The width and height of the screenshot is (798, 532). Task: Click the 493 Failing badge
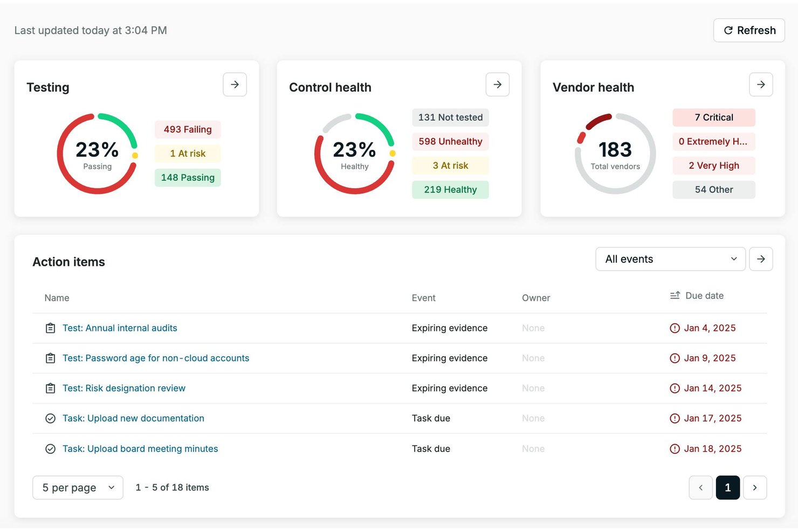pyautogui.click(x=188, y=129)
